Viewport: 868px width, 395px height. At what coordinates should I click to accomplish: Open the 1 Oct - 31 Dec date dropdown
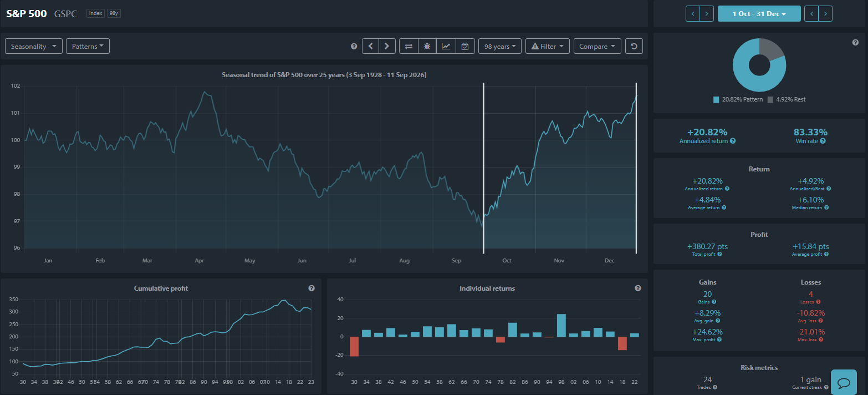point(759,13)
